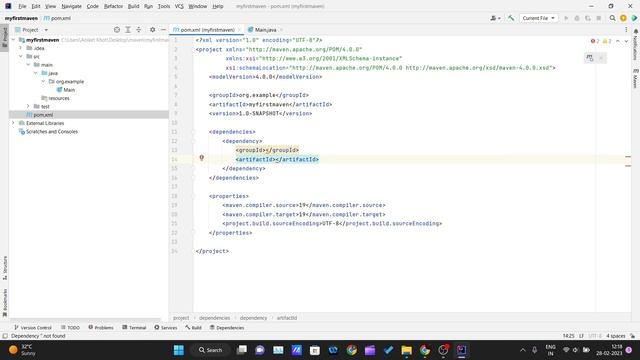The image size is (640, 360).
Task: Open Version Control tool window
Action: click(x=33, y=327)
